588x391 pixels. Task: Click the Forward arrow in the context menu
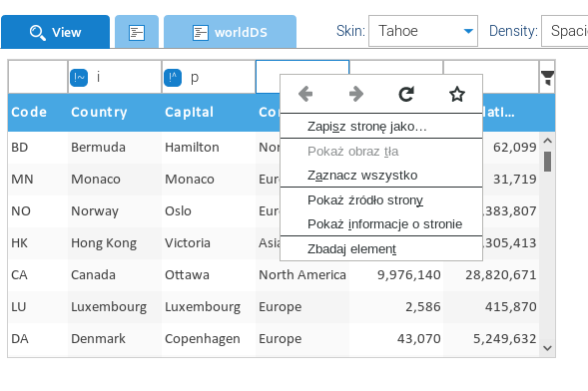point(356,94)
